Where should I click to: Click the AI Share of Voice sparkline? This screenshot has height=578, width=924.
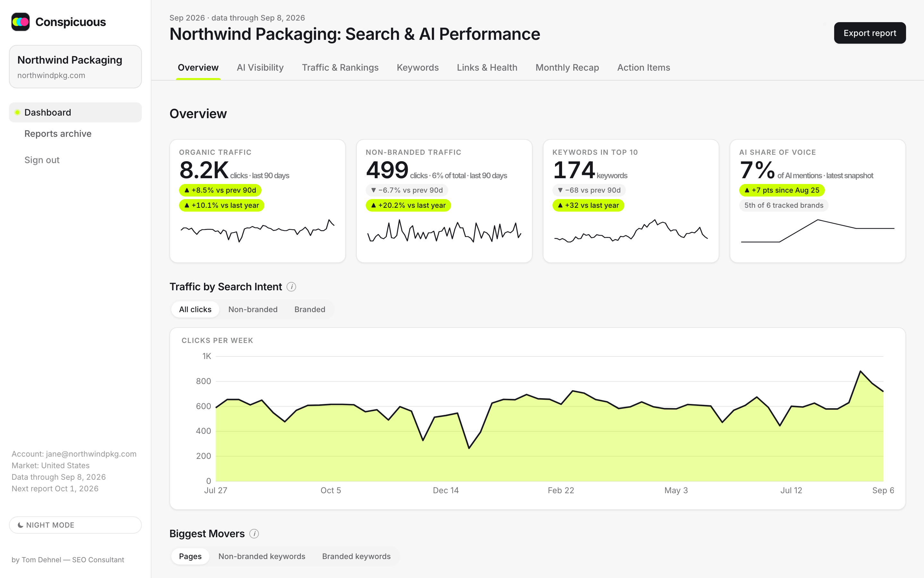(818, 231)
